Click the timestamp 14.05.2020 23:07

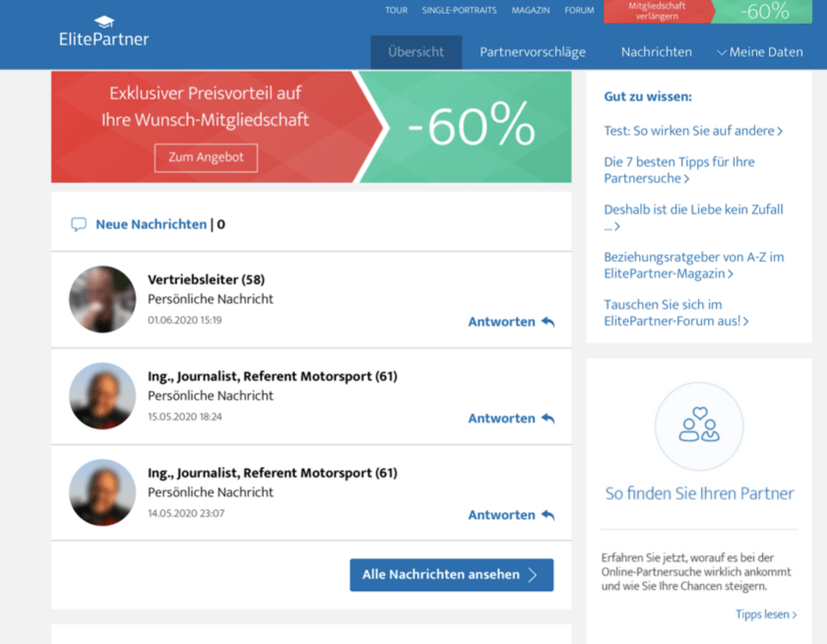[186, 513]
